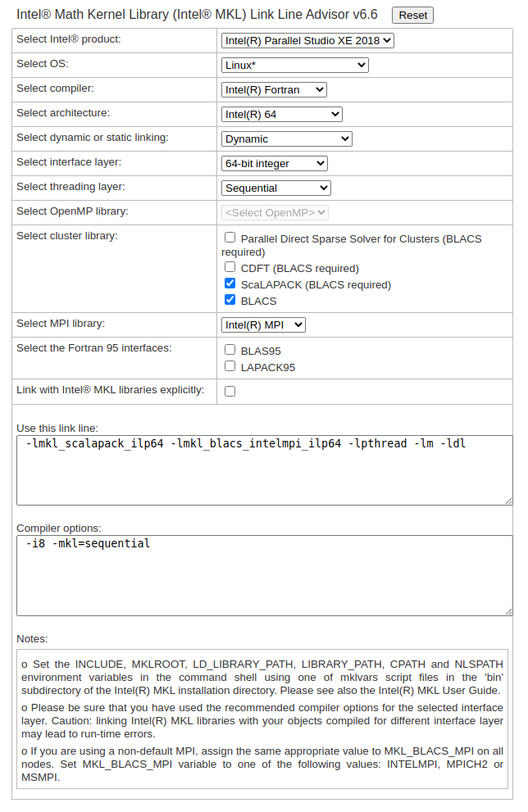Click the "Link with Intel® MKL libraries explicitly:" label
The image size is (528, 812).
pyautogui.click(x=111, y=389)
